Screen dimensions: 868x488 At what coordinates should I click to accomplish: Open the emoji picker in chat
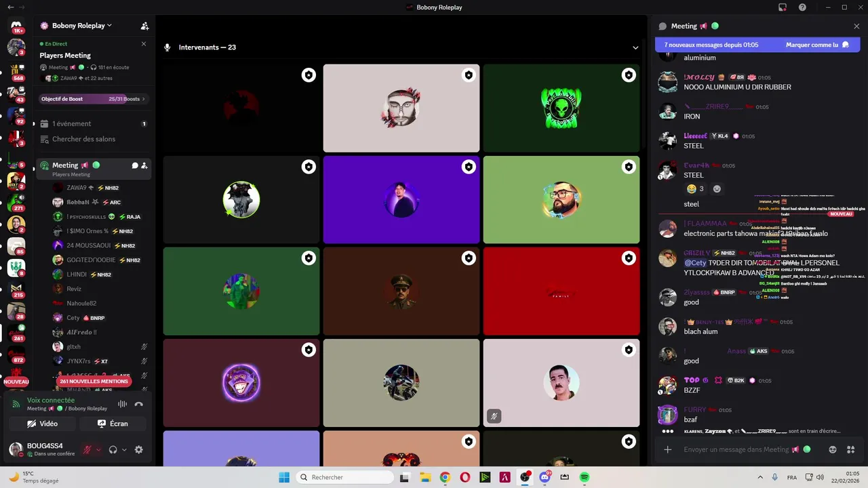[x=833, y=449]
